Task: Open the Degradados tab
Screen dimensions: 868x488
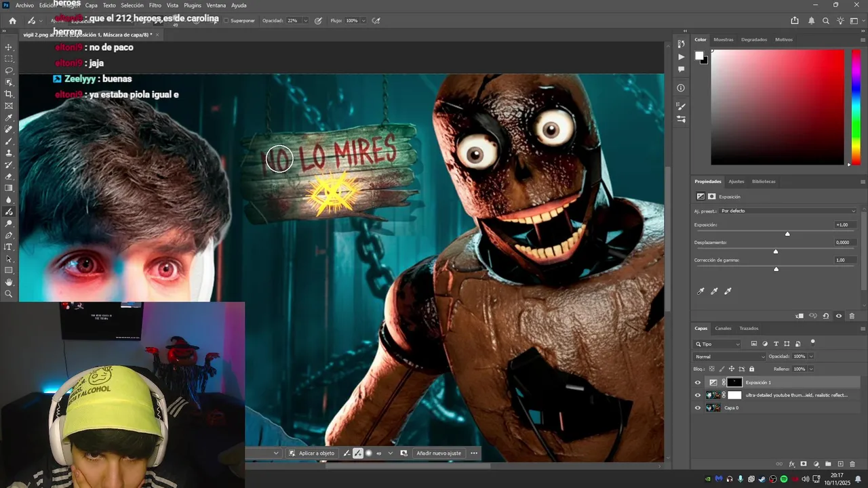Action: 754,39
